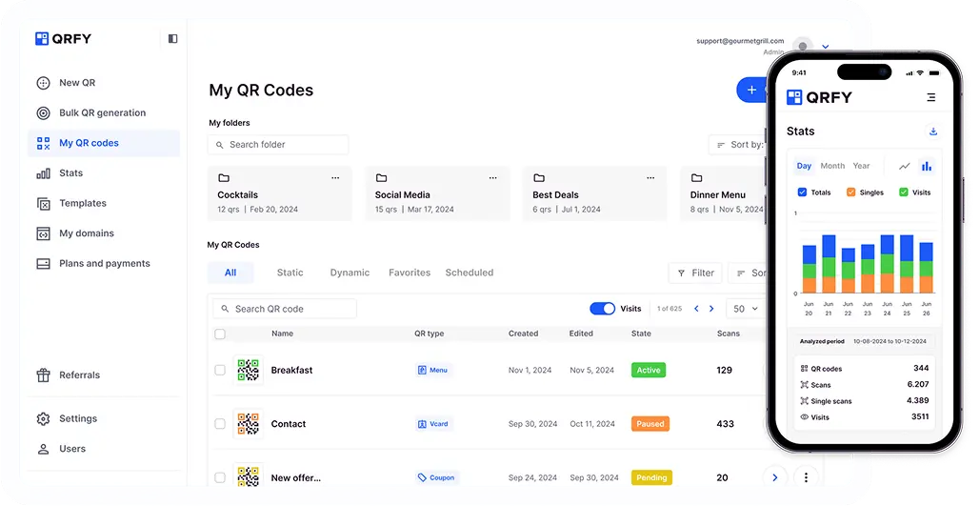980x506 pixels.
Task: Select the Month tab in Stats
Action: (832, 166)
